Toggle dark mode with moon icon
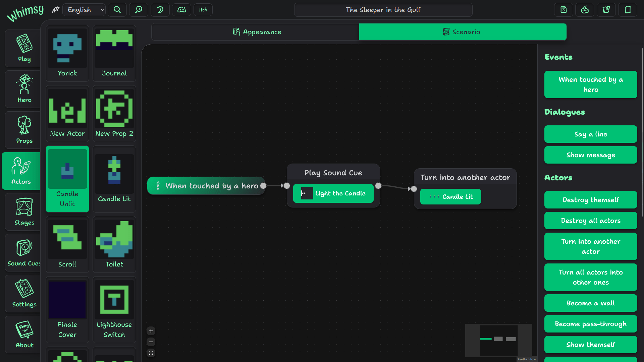644x362 pixels. [160, 10]
